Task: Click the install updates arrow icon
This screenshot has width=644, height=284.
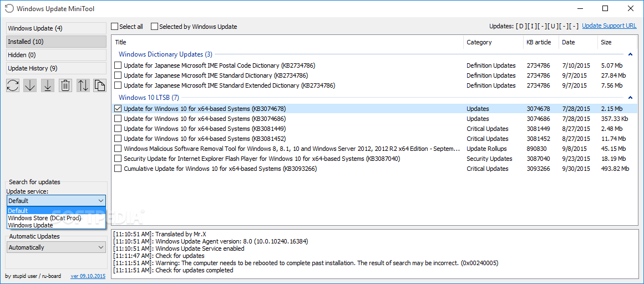Action: coord(48,85)
